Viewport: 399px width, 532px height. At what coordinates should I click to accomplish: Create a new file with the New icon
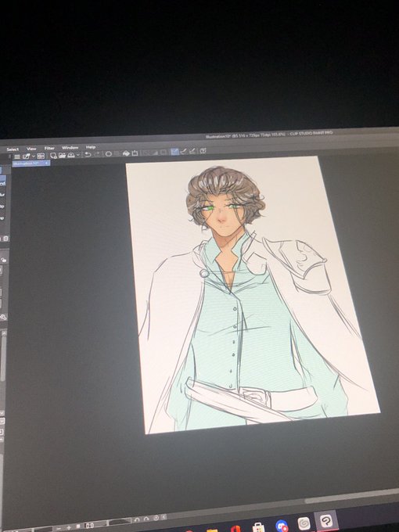click(x=53, y=156)
